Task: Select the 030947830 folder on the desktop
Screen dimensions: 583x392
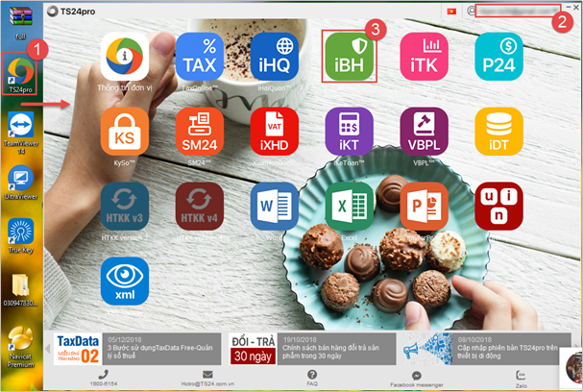Action: point(21,290)
